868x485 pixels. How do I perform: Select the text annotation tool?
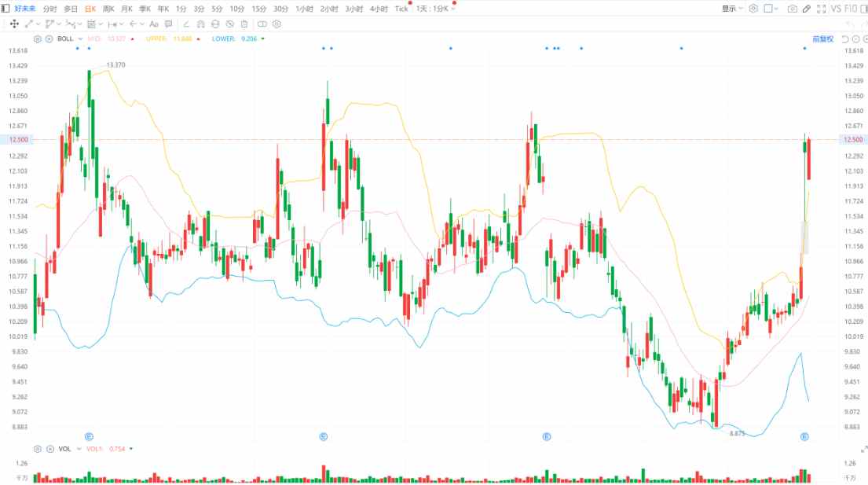[x=154, y=24]
